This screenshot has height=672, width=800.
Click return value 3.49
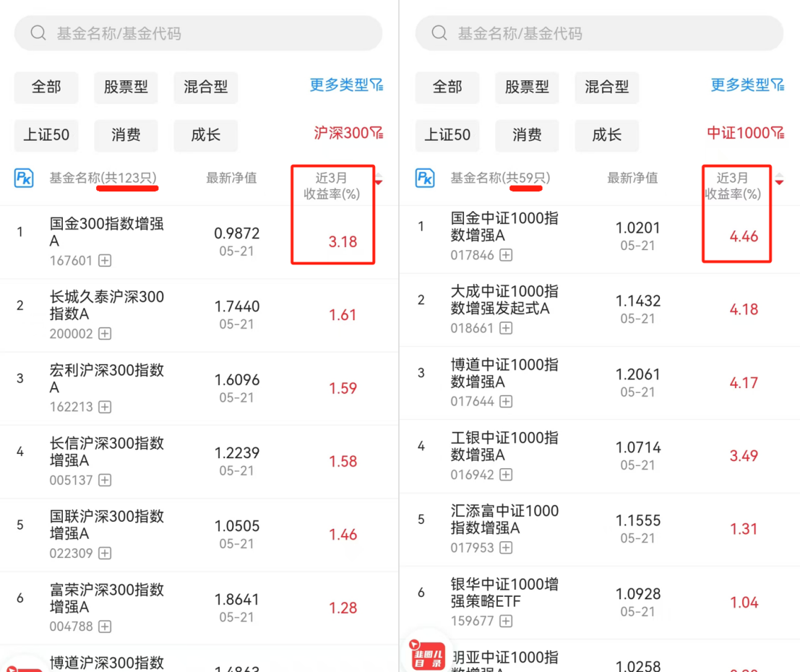pyautogui.click(x=744, y=456)
